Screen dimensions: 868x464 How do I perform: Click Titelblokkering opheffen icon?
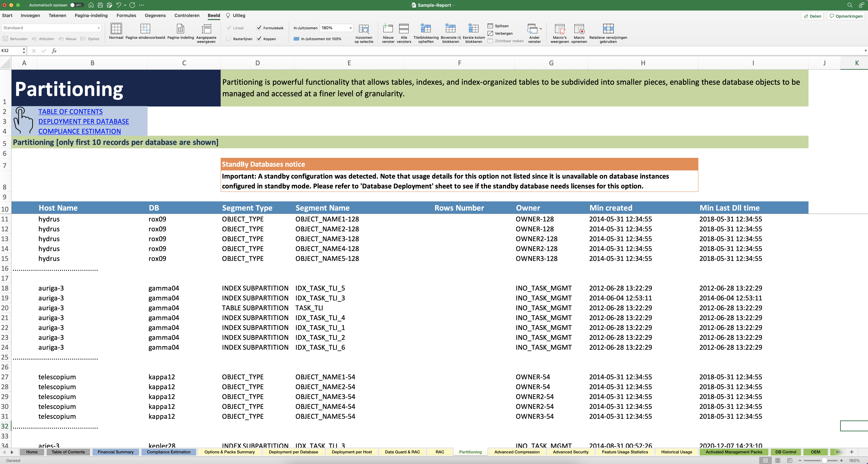(x=426, y=29)
